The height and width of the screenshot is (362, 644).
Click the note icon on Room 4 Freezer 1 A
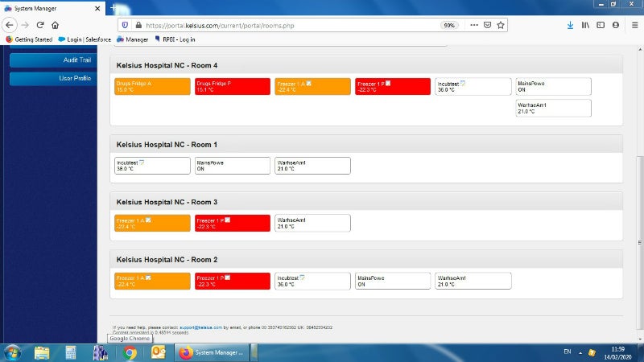pos(309,83)
